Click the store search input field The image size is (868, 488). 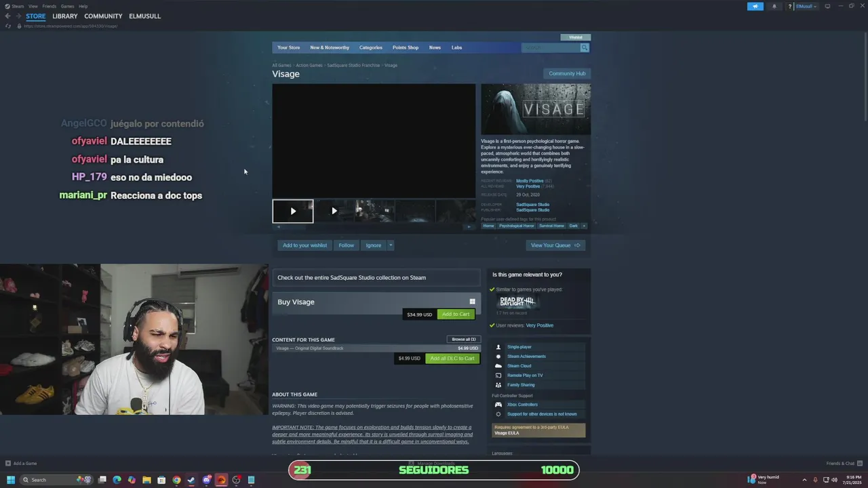(551, 47)
